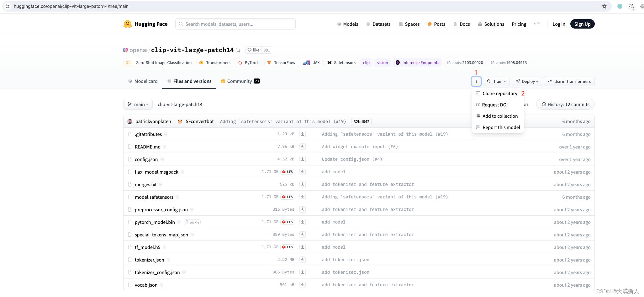The width and height of the screenshot is (644, 297).
Task: Open site information icon in address bar
Action: 8,6
